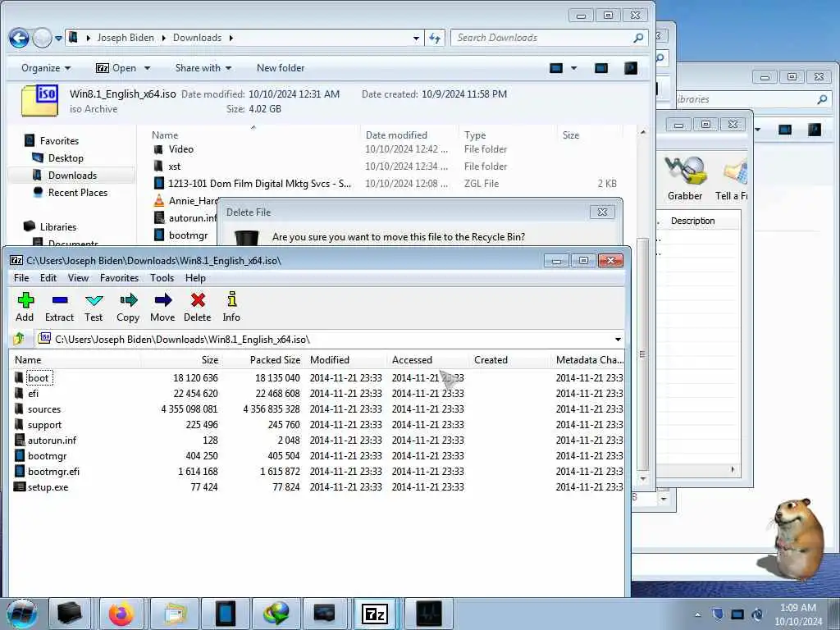Run Test on the archive in 7-Zip
840x630 pixels.
[x=94, y=307]
